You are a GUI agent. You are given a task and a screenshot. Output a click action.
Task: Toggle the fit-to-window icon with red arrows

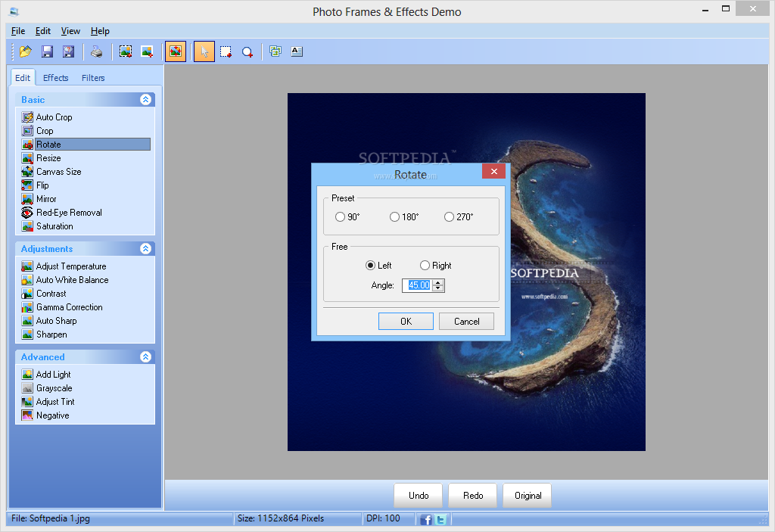point(176,51)
